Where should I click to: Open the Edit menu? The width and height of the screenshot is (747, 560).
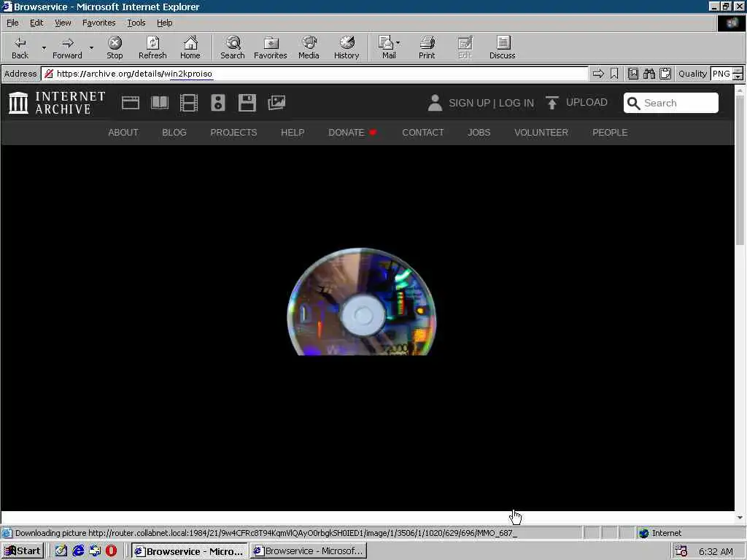pyautogui.click(x=36, y=23)
